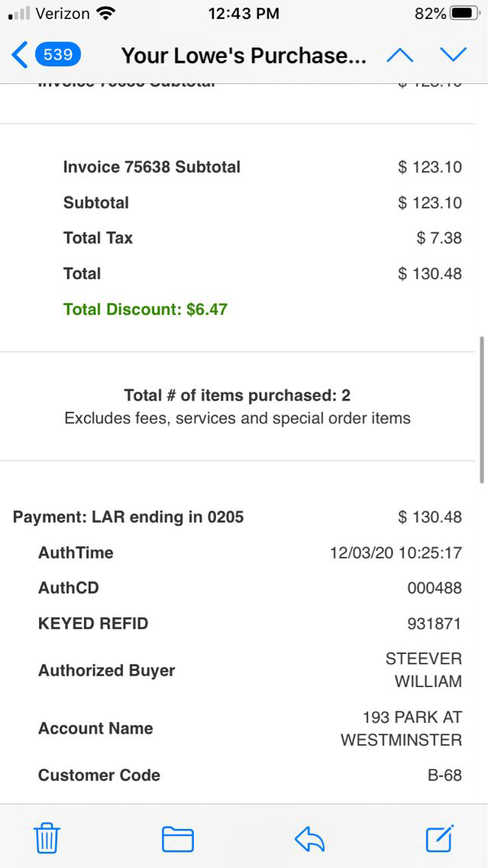
Task: Compose a new message with the pencil icon
Action: (440, 839)
